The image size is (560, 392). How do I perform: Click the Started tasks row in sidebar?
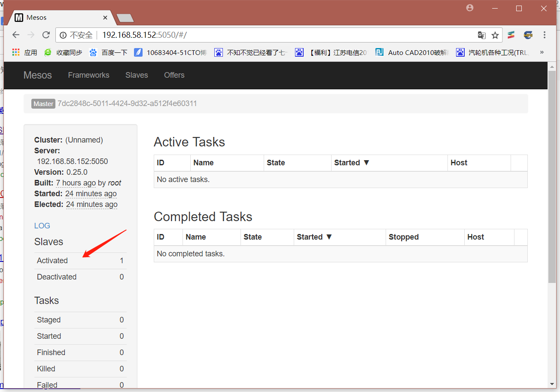pyautogui.click(x=80, y=336)
